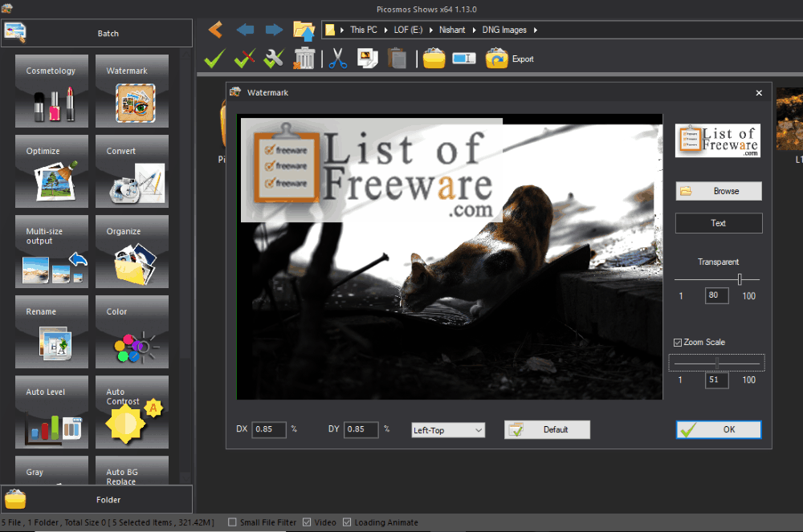Open the Auto BG Replace tool

click(132, 470)
